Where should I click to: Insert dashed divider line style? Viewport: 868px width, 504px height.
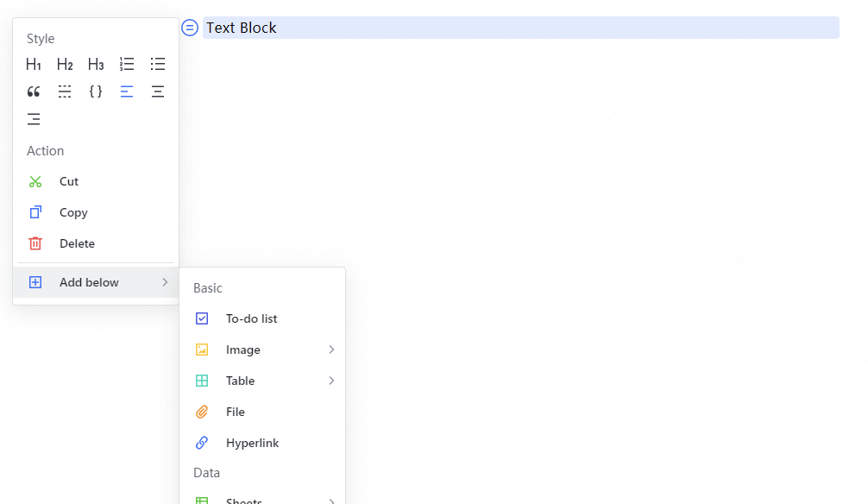(65, 91)
